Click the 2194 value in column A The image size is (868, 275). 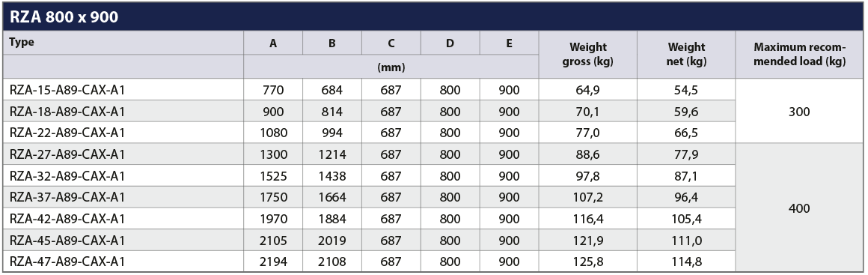[x=273, y=262]
